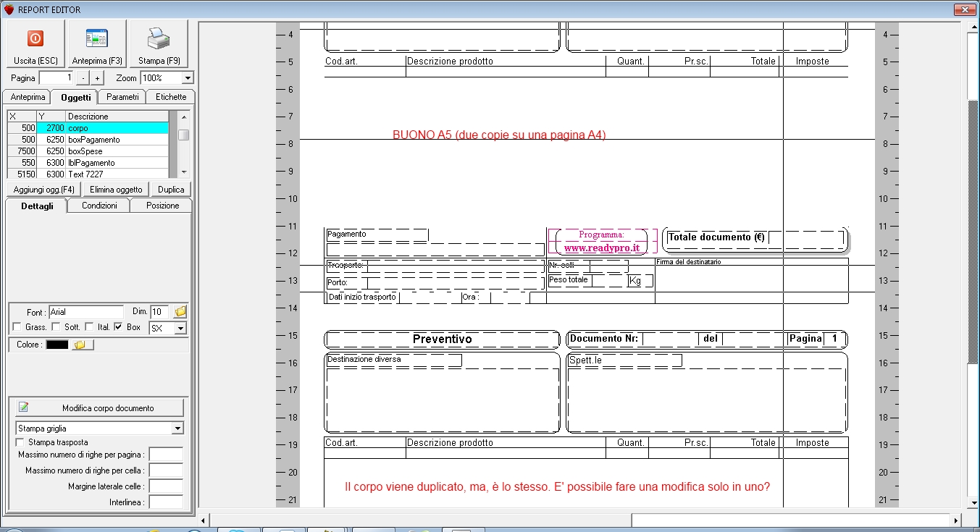The height and width of the screenshot is (532, 980).
Task: Toggle the Ital. italic checkbox
Action: click(89, 327)
